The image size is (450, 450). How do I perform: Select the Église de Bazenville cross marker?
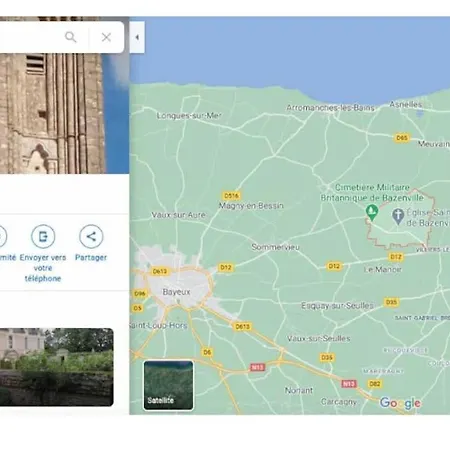(398, 216)
